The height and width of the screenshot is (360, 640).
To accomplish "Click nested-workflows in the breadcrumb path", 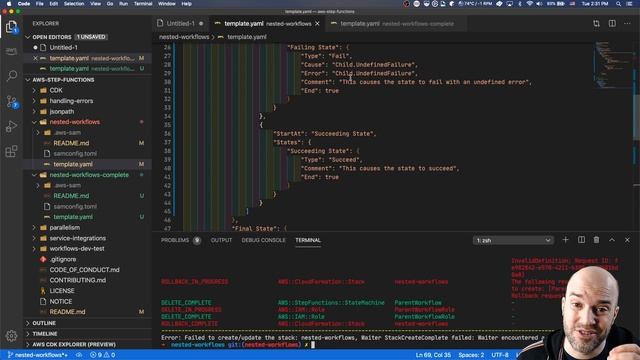I will click(184, 37).
